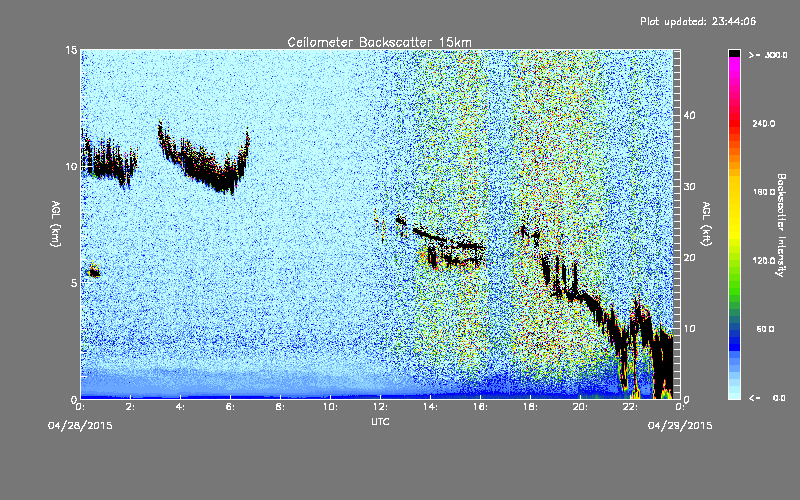The width and height of the screenshot is (800, 500).
Task: Click the 4: hour tick label
Action: (x=181, y=407)
